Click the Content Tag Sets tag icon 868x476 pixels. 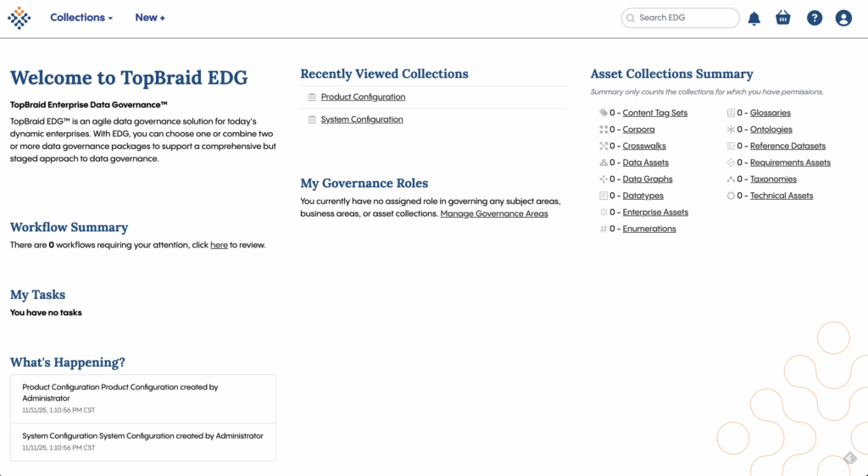[603, 113]
